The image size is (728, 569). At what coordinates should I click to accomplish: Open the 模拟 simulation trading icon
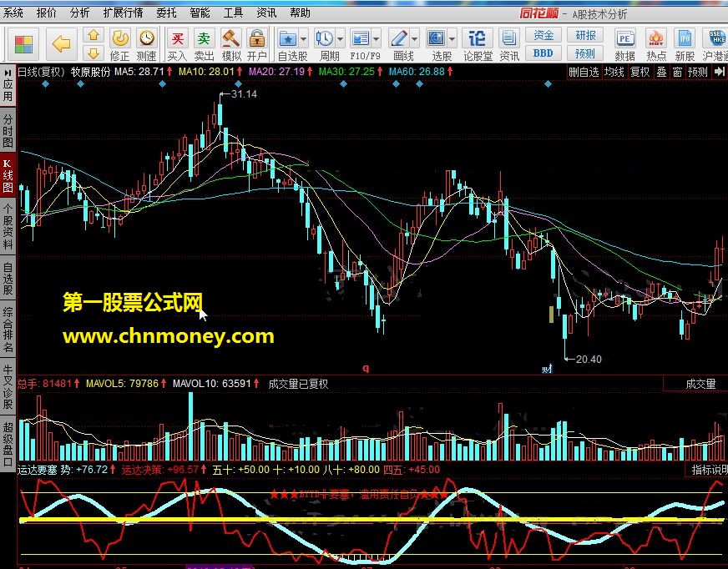230,44
